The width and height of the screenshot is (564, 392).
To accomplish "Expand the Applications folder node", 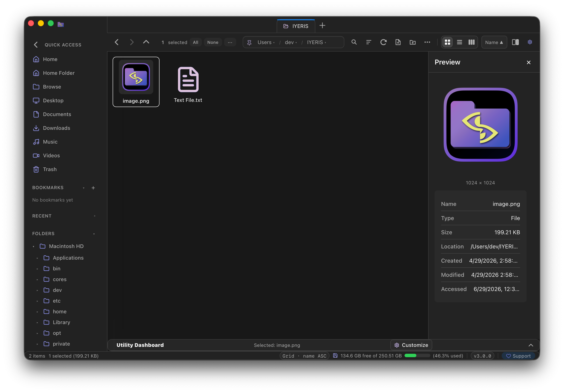I will click(37, 258).
